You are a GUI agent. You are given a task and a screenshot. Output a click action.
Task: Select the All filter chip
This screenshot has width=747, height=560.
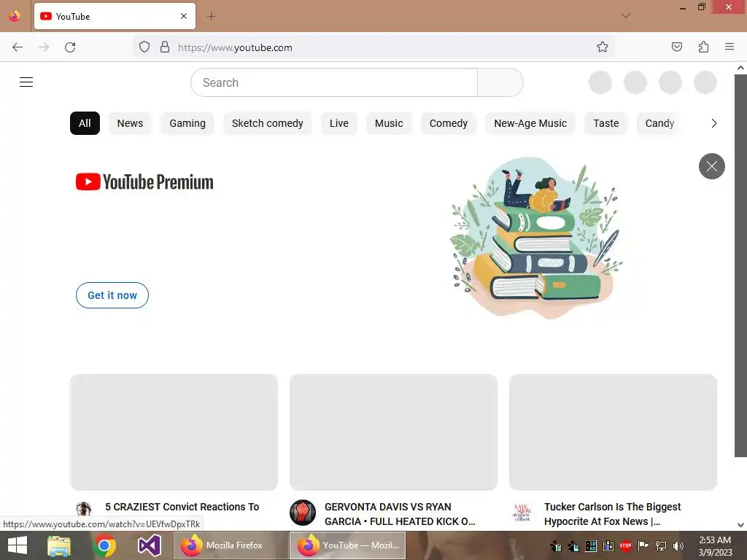(x=85, y=123)
